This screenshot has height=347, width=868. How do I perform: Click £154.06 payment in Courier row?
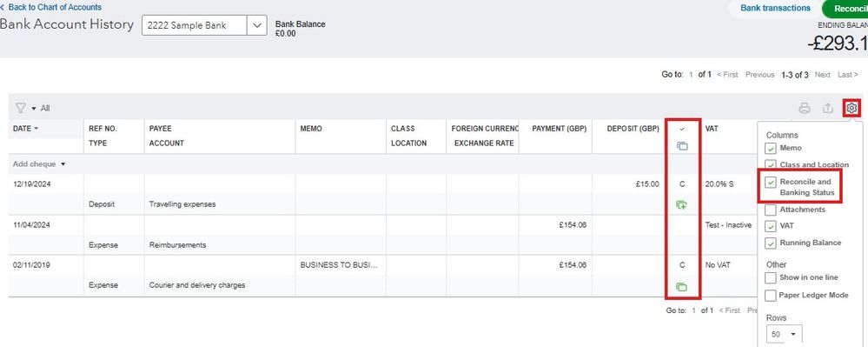(573, 265)
